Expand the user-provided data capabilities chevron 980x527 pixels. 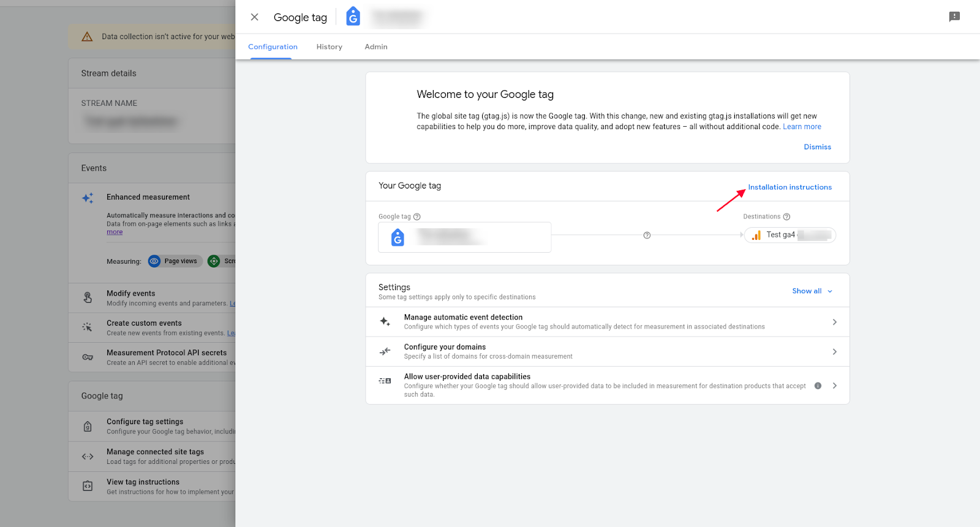(834, 386)
